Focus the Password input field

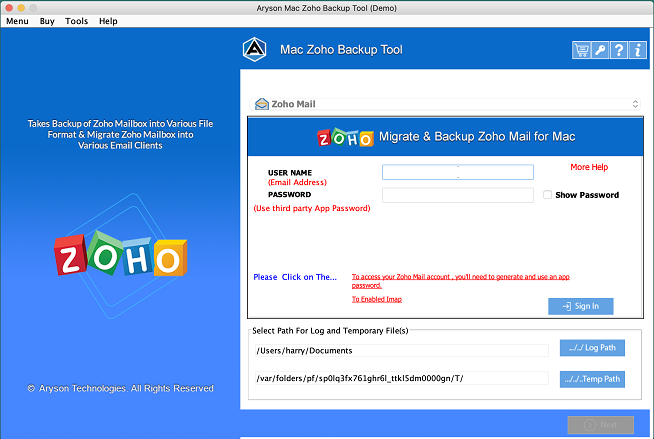tap(458, 195)
